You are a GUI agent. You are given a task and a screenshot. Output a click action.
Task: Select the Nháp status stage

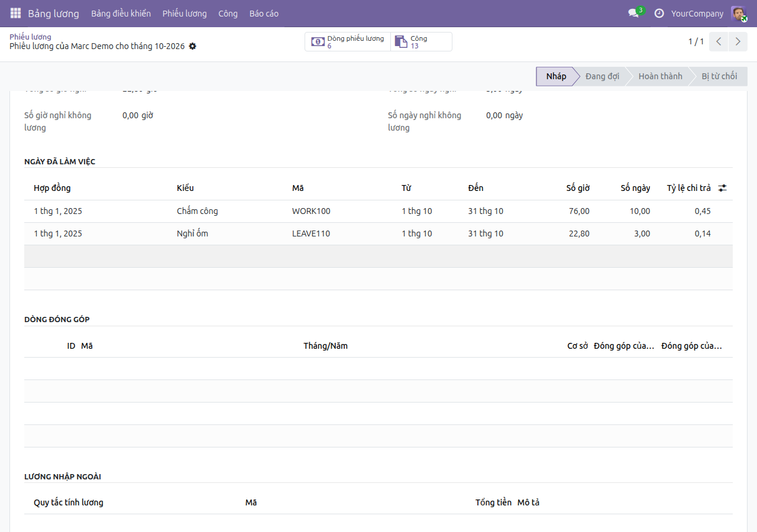[x=556, y=76]
